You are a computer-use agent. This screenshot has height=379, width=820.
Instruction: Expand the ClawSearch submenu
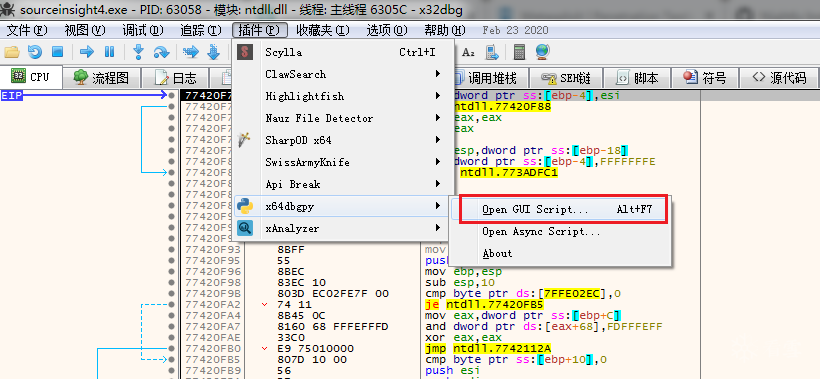[x=343, y=74]
